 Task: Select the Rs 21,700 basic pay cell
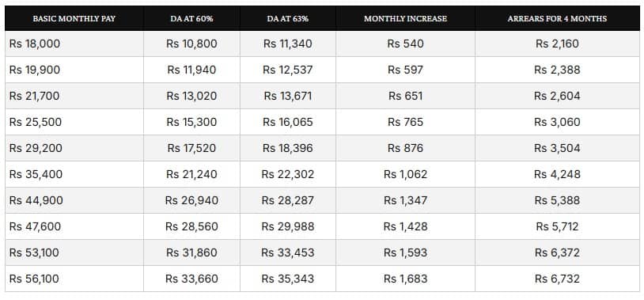(74, 96)
